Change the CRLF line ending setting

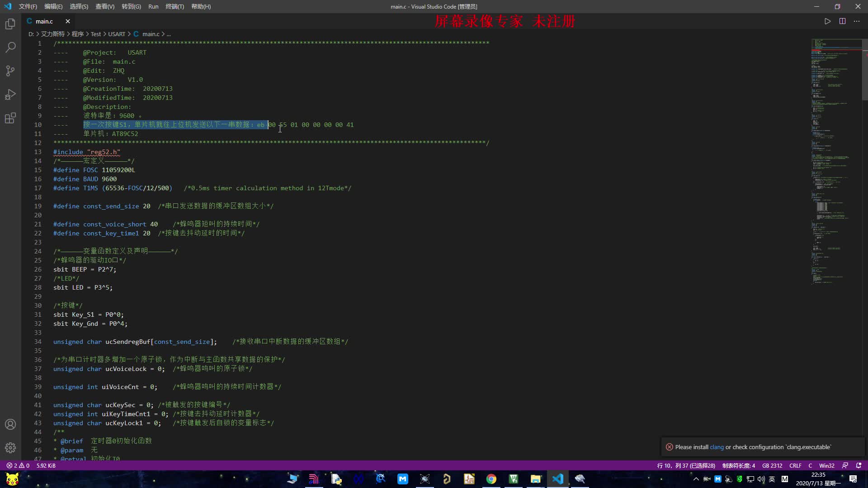click(795, 465)
